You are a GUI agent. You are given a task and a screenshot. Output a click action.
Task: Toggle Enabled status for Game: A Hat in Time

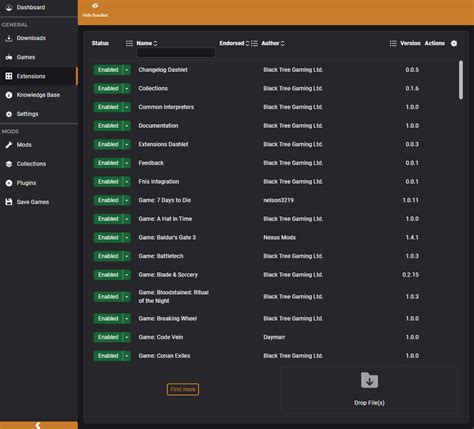(x=108, y=219)
